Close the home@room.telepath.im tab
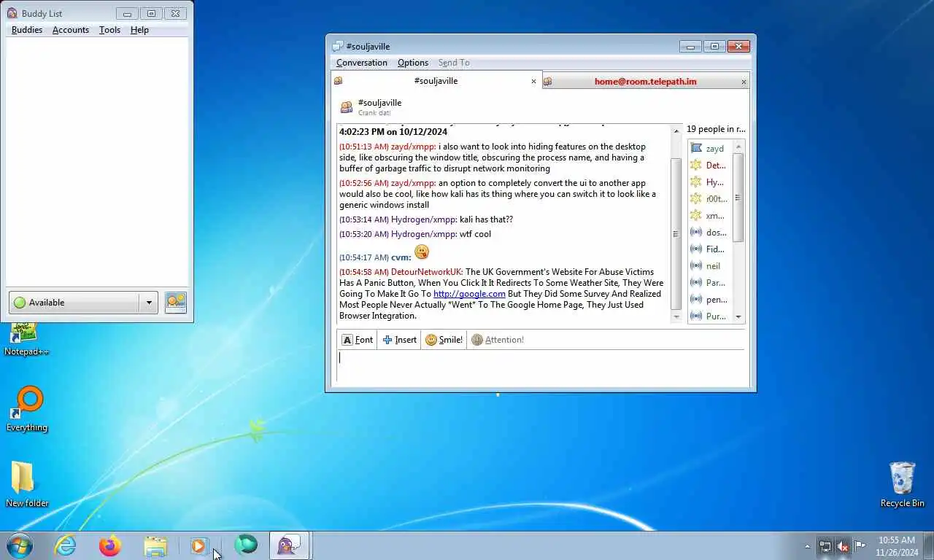The width and height of the screenshot is (934, 560). [x=744, y=82]
